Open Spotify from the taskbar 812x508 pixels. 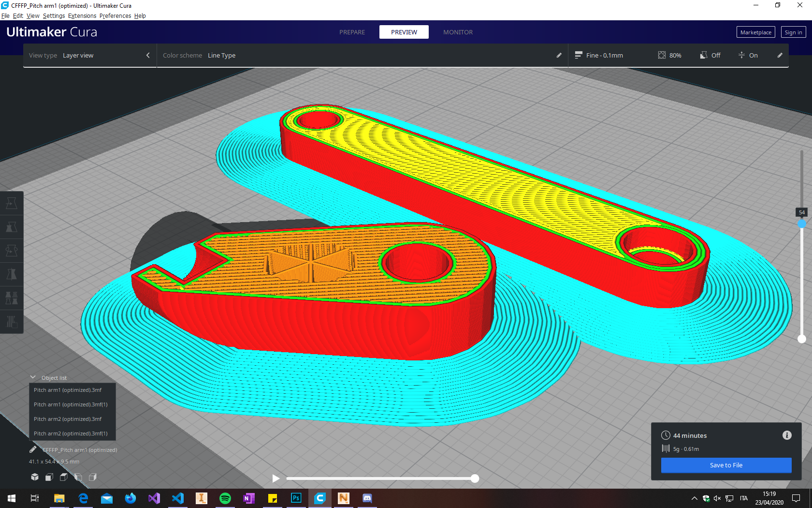tap(225, 498)
